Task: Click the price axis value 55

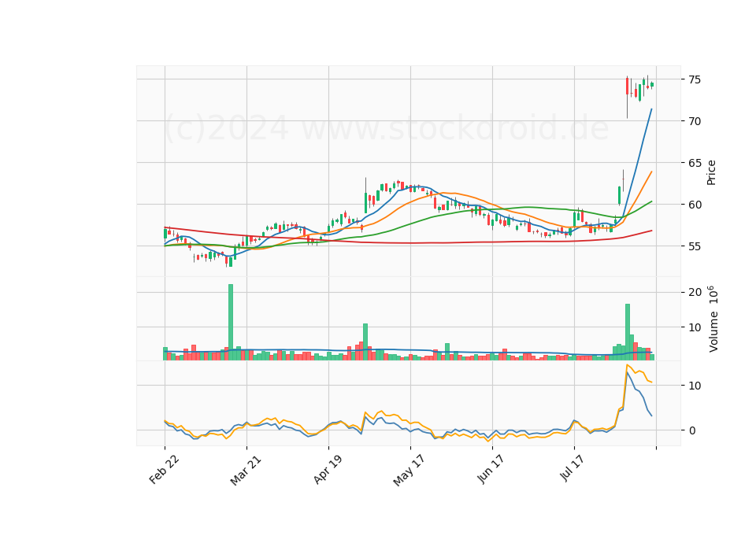Action: point(695,246)
